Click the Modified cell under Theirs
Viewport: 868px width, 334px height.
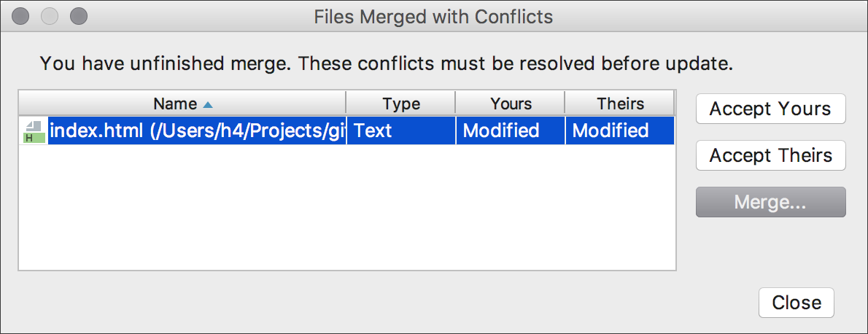click(620, 131)
